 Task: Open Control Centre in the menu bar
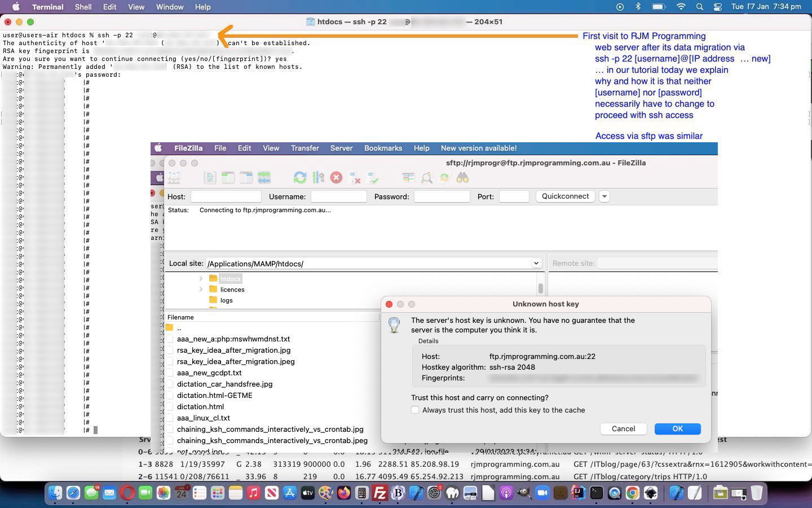click(x=718, y=7)
